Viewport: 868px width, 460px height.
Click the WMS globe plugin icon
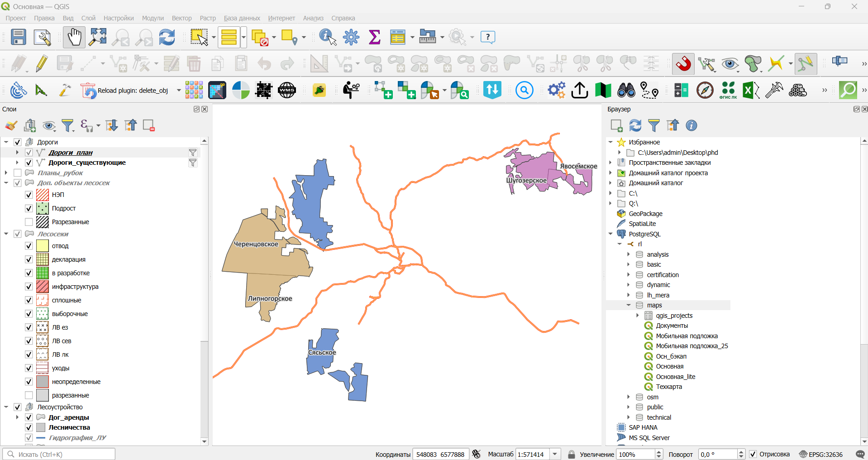coord(287,91)
